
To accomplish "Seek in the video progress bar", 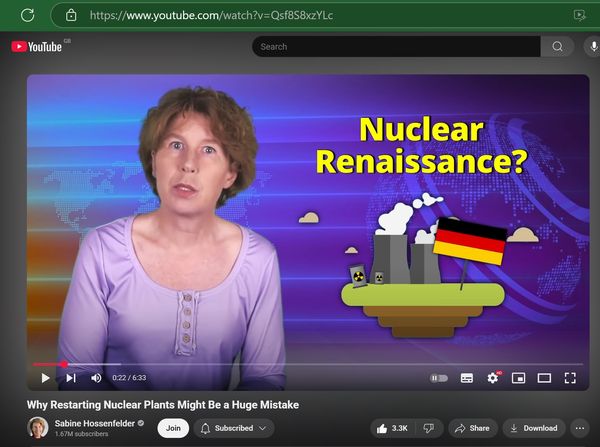I will pos(308,364).
